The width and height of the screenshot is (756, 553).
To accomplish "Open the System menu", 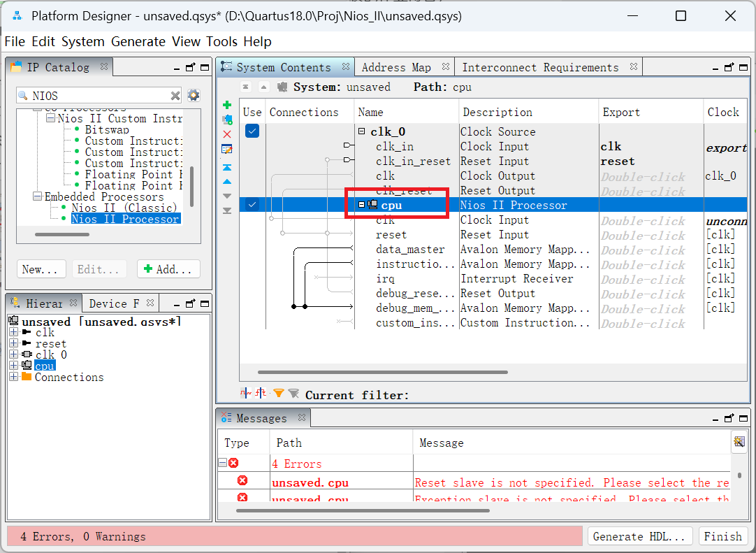I will coord(83,41).
